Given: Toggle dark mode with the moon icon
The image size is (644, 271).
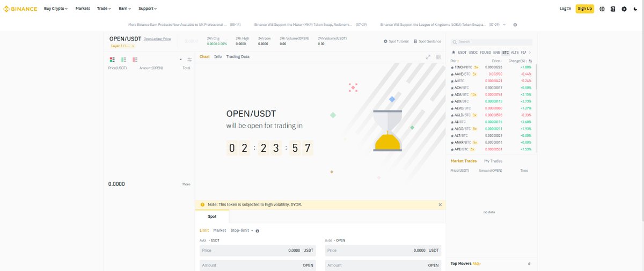Looking at the screenshot, I should click(x=634, y=9).
